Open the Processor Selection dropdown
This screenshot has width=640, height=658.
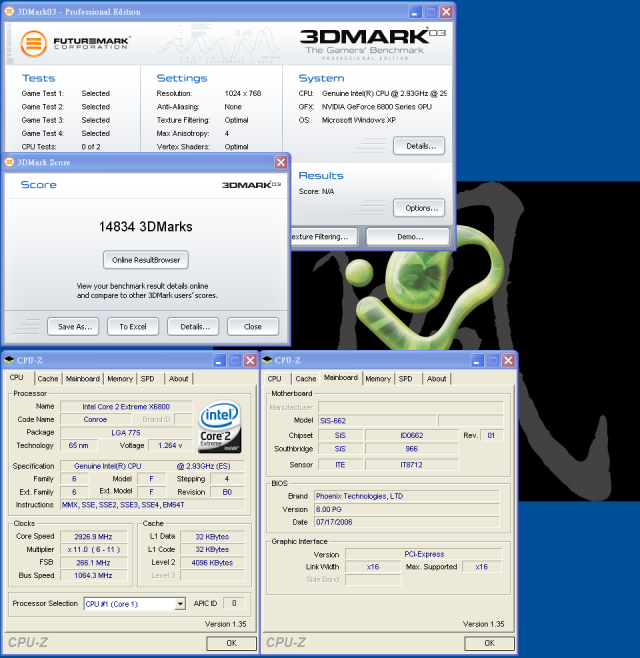coord(180,604)
